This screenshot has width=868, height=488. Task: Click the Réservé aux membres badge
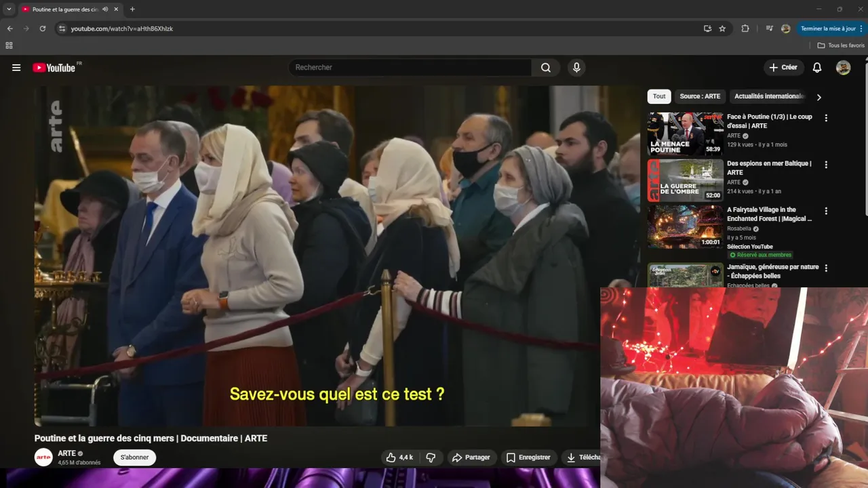(760, 255)
